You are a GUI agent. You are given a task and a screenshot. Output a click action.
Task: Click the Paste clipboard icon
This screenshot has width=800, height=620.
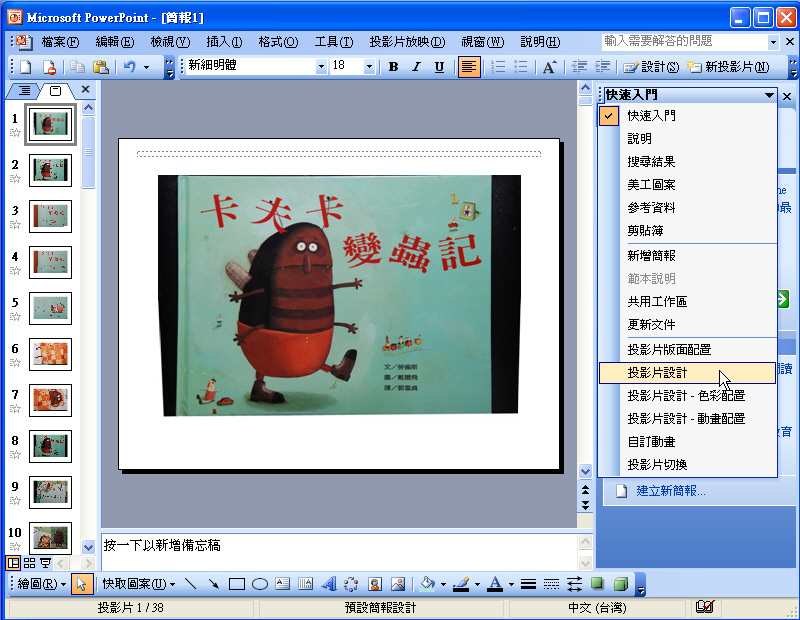point(101,67)
